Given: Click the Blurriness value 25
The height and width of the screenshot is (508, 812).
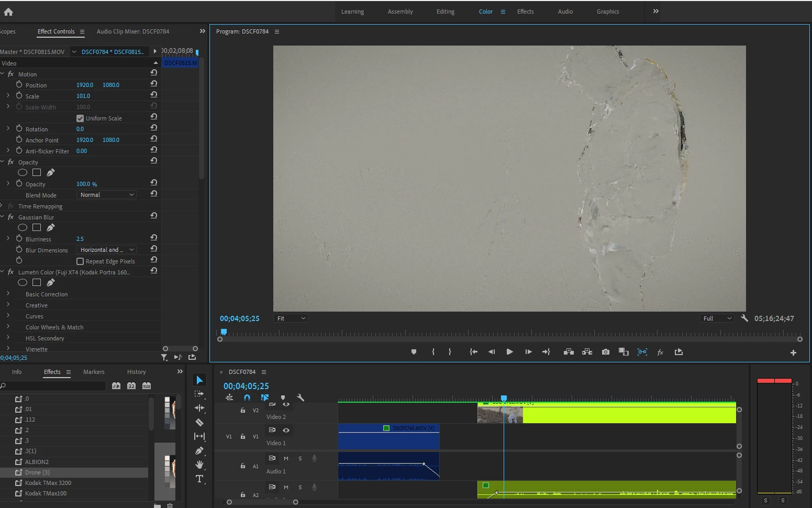Looking at the screenshot, I should pos(80,239).
